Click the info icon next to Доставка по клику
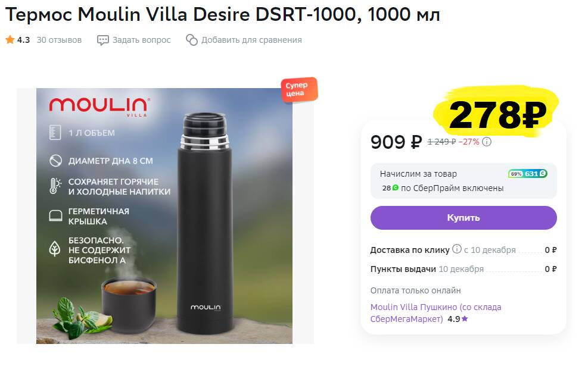Viewport: 588px width, 366px height. pyautogui.click(x=456, y=249)
